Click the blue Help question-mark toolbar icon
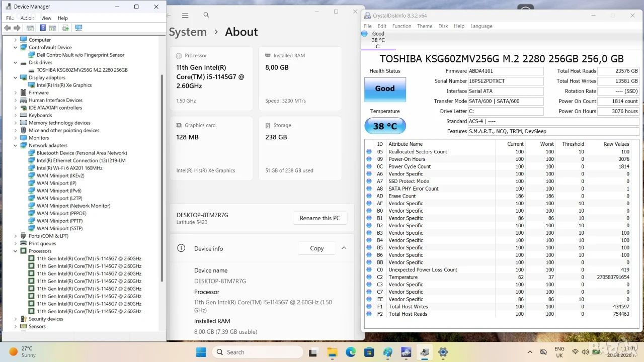The width and height of the screenshot is (644, 362). click(43, 28)
